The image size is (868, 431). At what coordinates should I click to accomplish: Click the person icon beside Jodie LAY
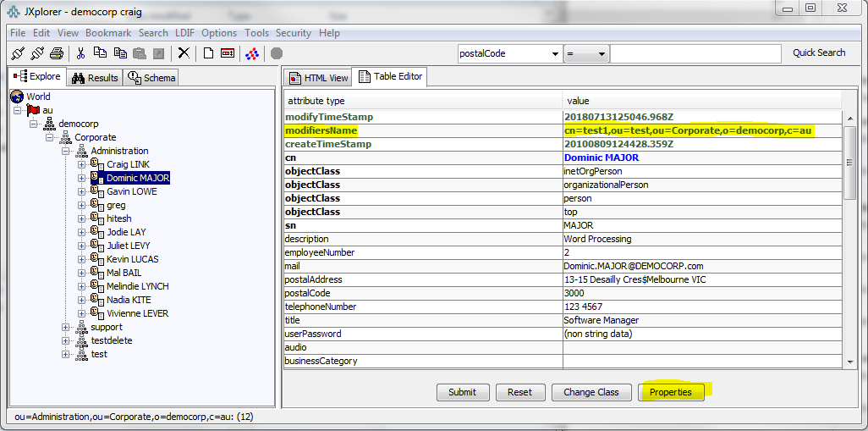(x=97, y=231)
